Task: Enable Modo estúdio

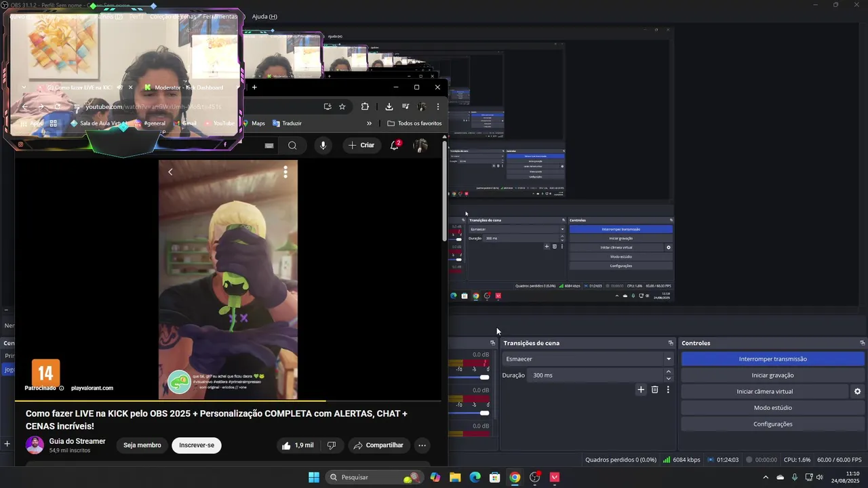Action: pos(773,408)
